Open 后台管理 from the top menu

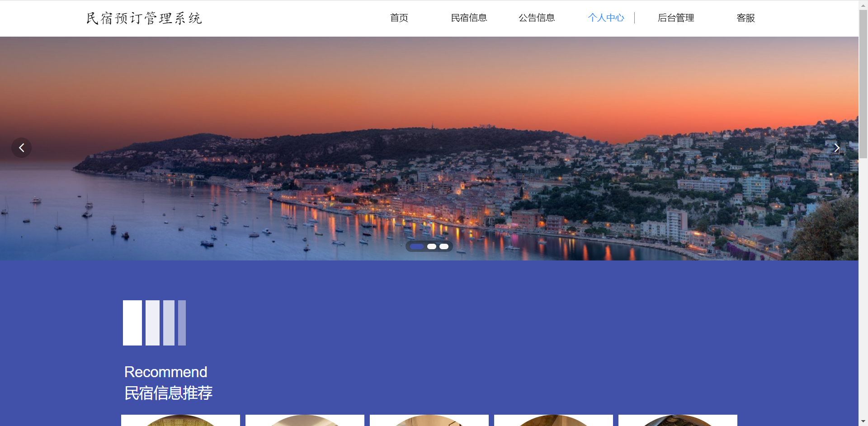pos(676,18)
